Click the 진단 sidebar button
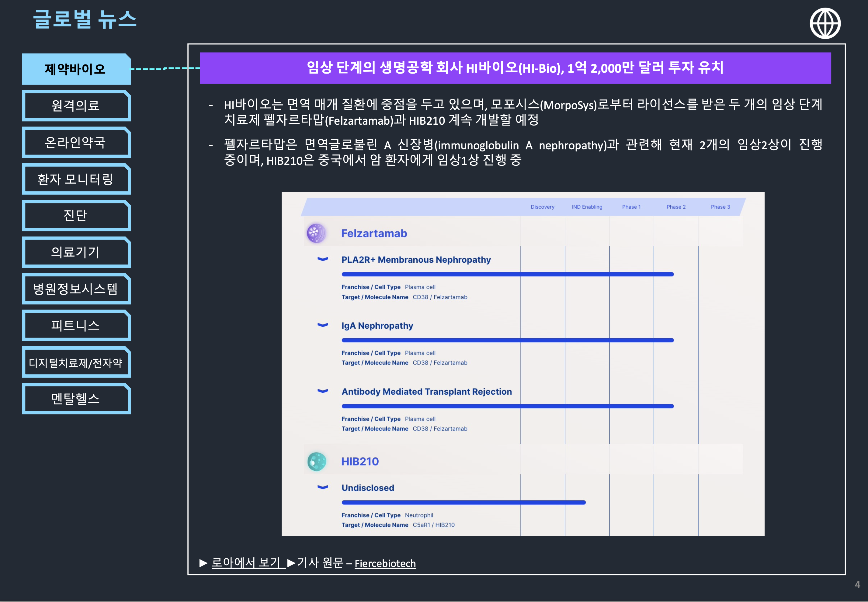Viewport: 868px width, 602px height. click(76, 216)
